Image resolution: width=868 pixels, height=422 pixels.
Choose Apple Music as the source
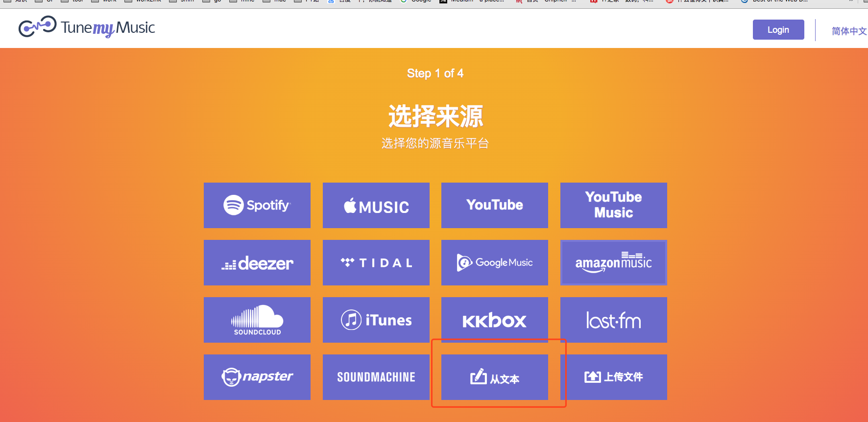point(376,205)
